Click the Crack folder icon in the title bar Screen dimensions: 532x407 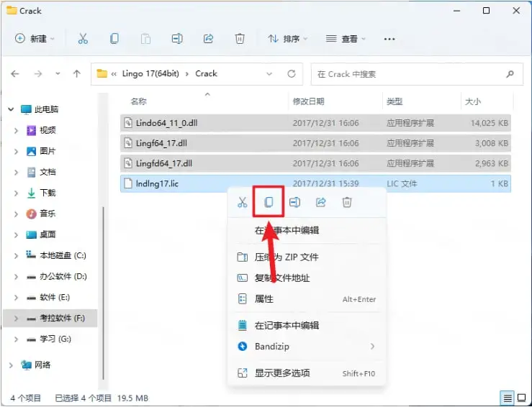tap(12, 11)
